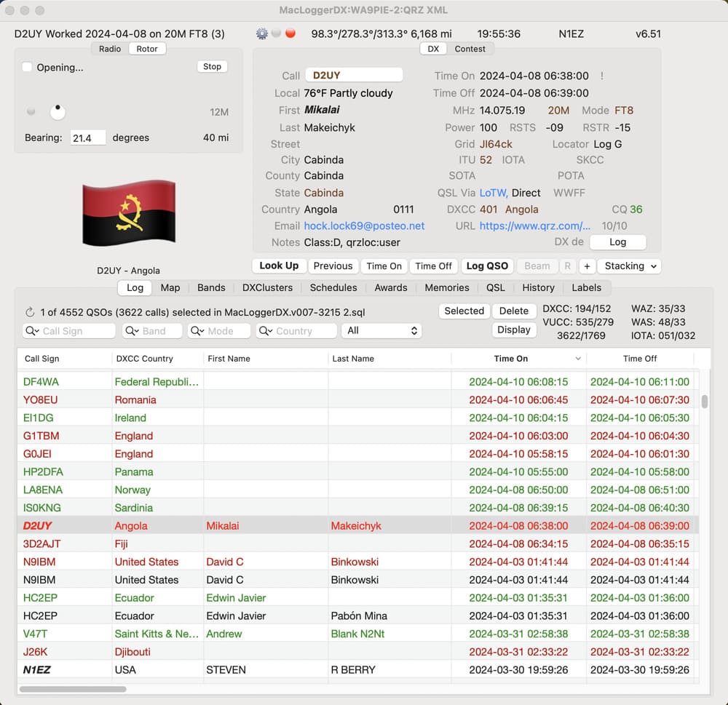Click the refresh icon beside QSO count
Viewport: 728px width, 705px height.
point(30,312)
